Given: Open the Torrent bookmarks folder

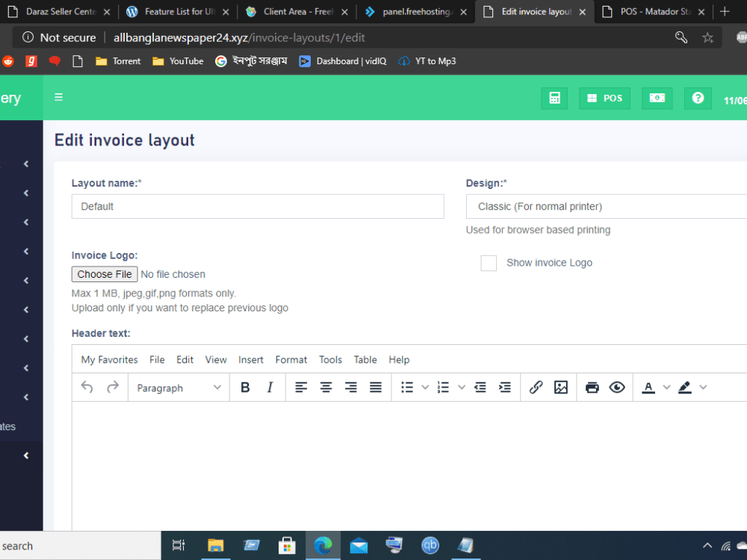Looking at the screenshot, I should click(x=118, y=61).
